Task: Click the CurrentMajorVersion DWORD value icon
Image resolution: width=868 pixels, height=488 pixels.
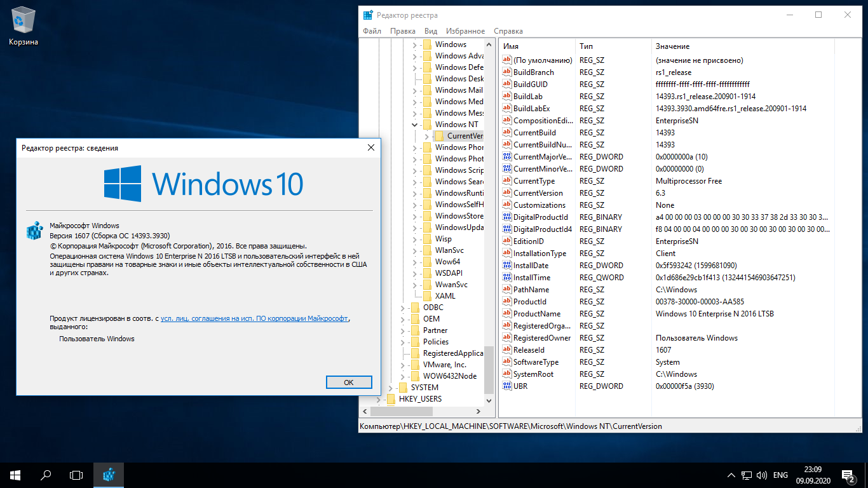Action: [x=507, y=156]
